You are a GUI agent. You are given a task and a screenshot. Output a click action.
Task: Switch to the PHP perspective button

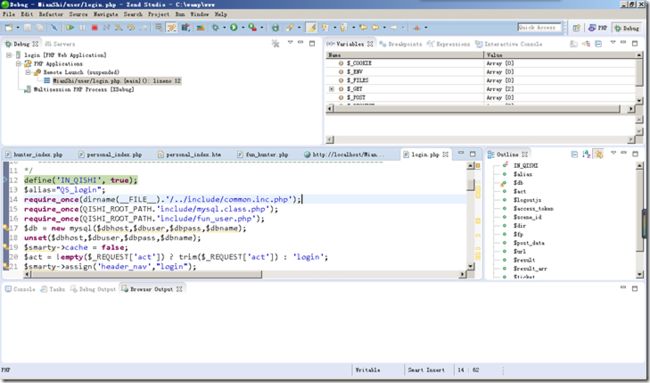[597, 28]
